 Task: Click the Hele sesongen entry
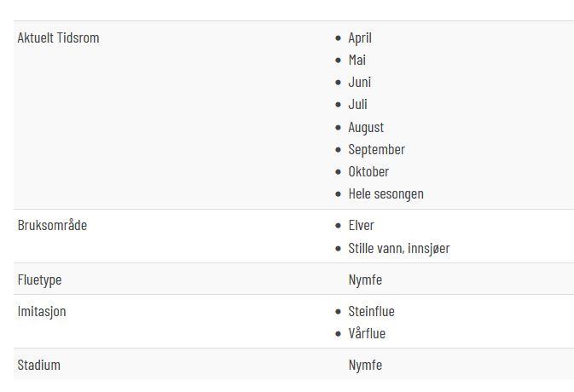coord(386,194)
